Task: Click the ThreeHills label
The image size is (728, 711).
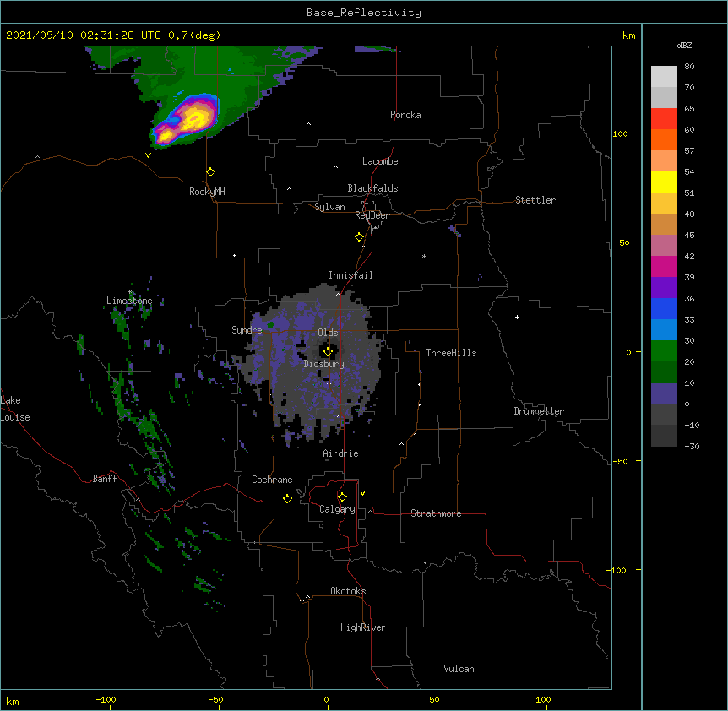Action: point(451,353)
